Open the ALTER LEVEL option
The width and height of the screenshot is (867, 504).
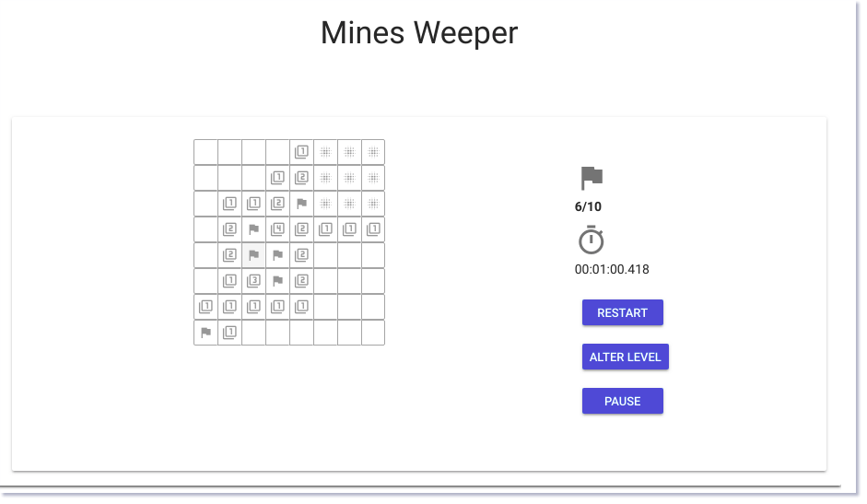pos(625,357)
